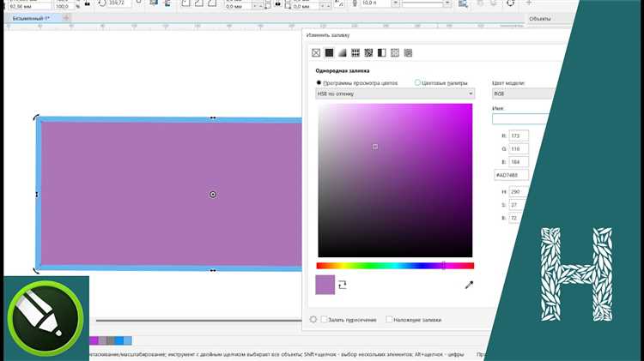Select the untitled document tab
644x361 pixels.
point(31,19)
